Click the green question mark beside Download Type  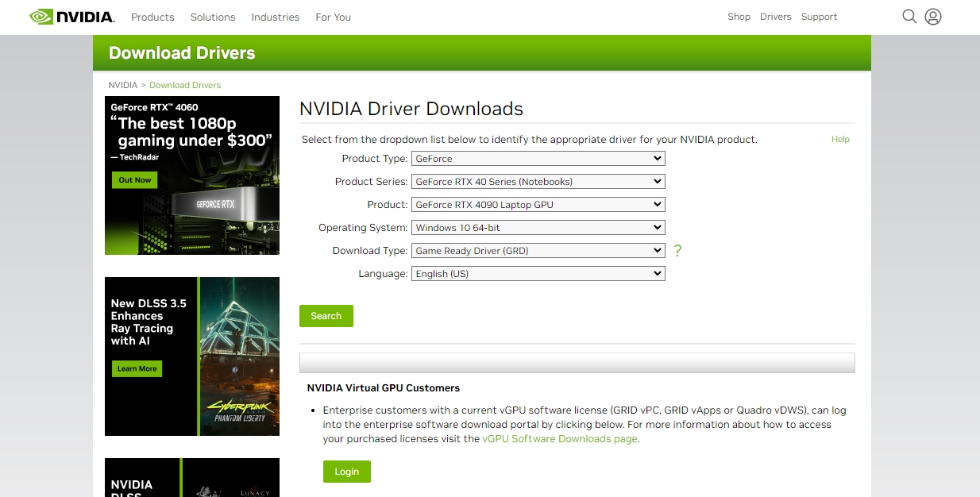[x=677, y=251]
